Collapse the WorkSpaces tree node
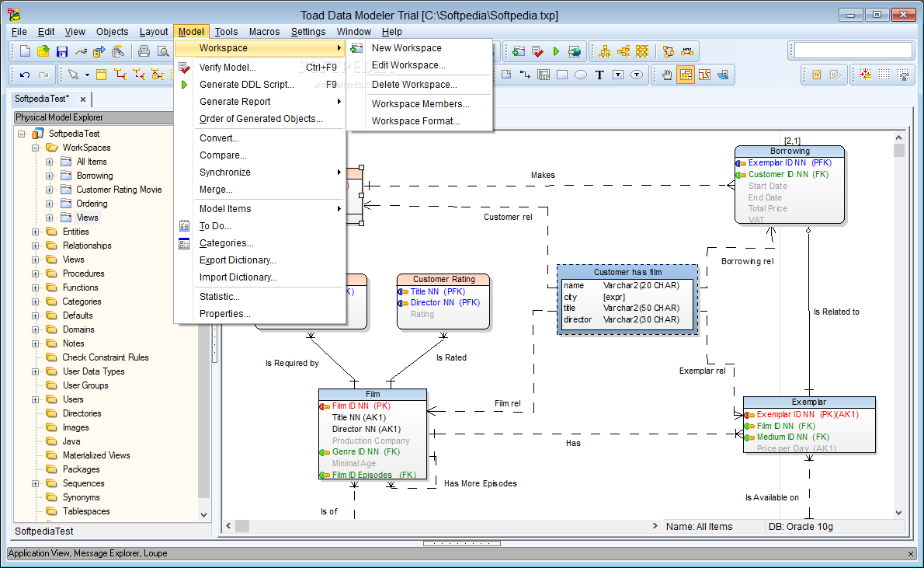The image size is (924, 568). pyautogui.click(x=36, y=148)
